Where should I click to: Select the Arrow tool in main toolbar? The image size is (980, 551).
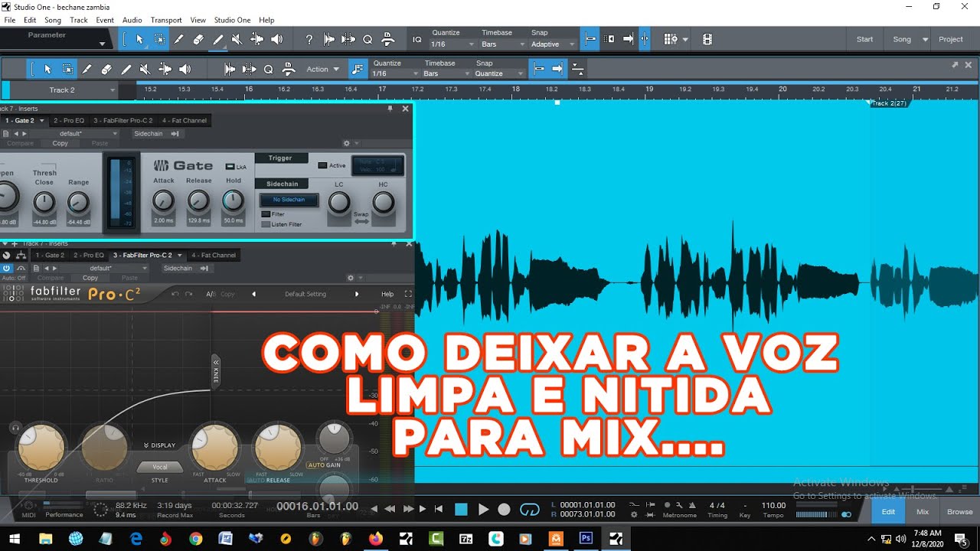click(139, 39)
